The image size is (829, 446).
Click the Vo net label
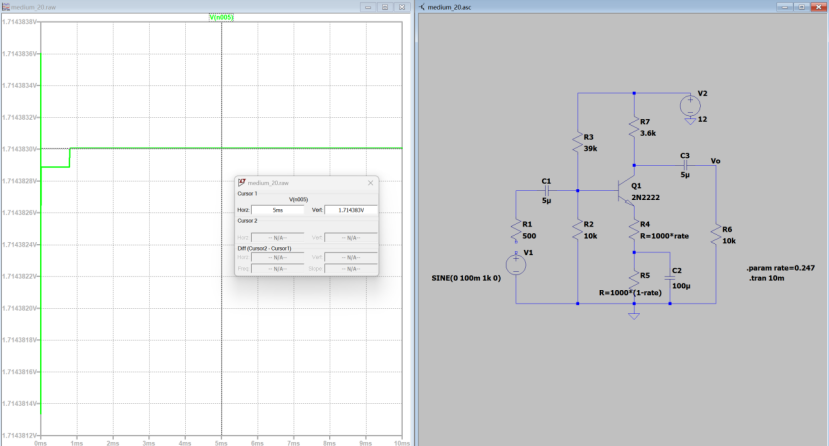(x=715, y=161)
